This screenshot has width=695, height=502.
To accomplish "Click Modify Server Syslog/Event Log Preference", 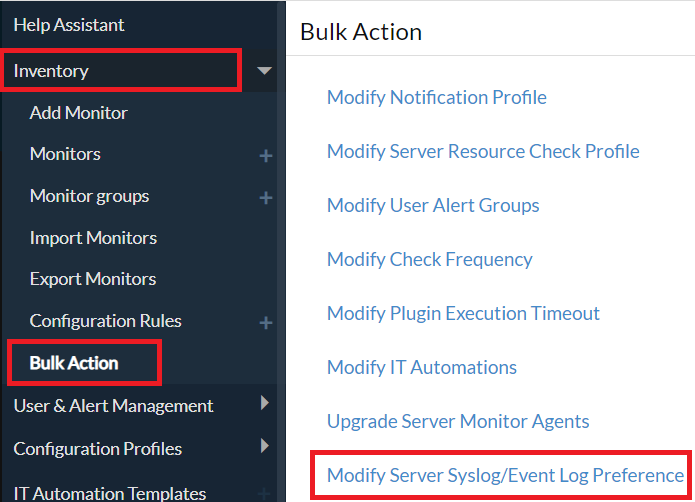I will pyautogui.click(x=505, y=476).
